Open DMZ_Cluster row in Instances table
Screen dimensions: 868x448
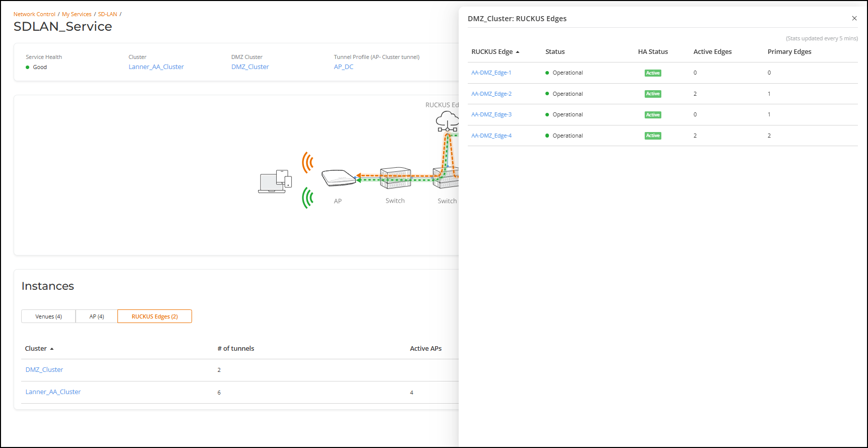pyautogui.click(x=44, y=370)
